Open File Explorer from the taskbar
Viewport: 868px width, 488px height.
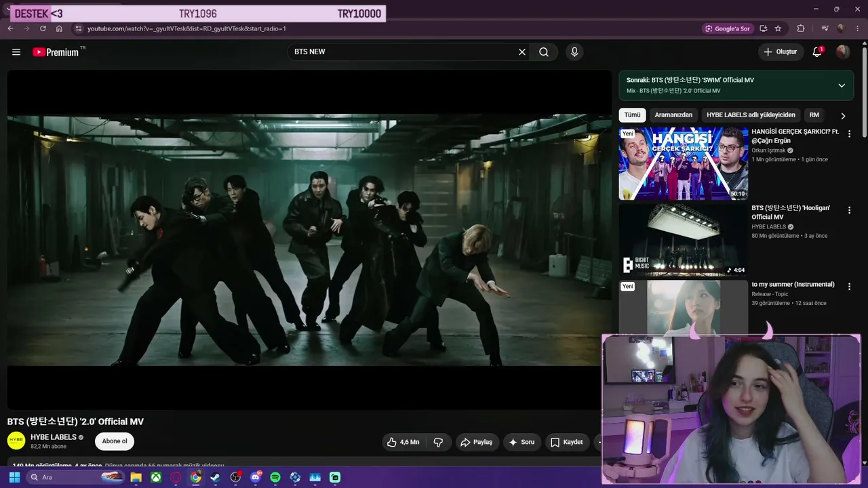tap(136, 477)
